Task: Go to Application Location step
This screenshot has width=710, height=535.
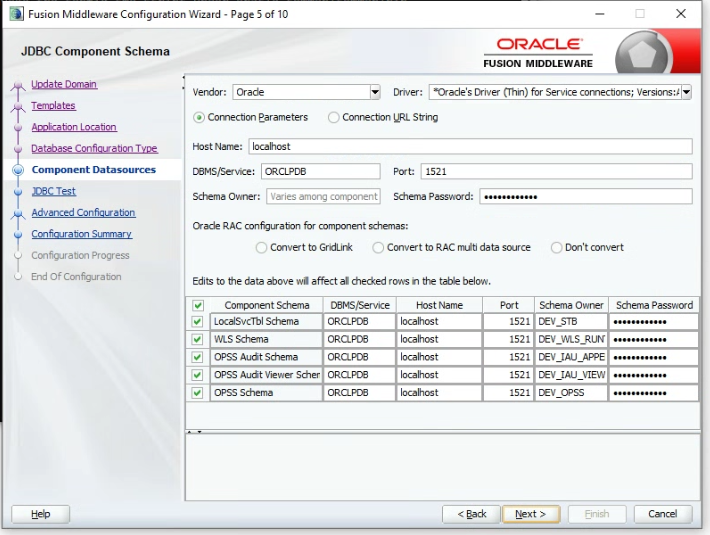Action: [74, 127]
